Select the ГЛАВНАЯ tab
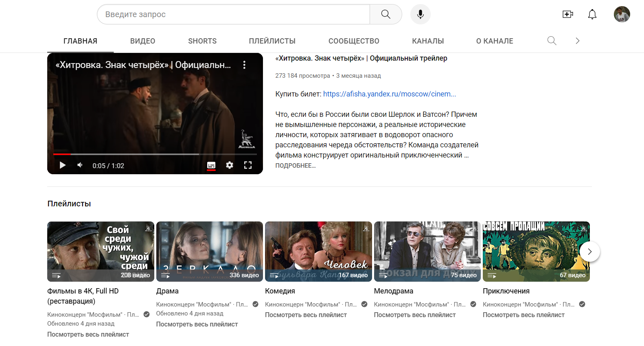The image size is (644, 346). pyautogui.click(x=80, y=41)
